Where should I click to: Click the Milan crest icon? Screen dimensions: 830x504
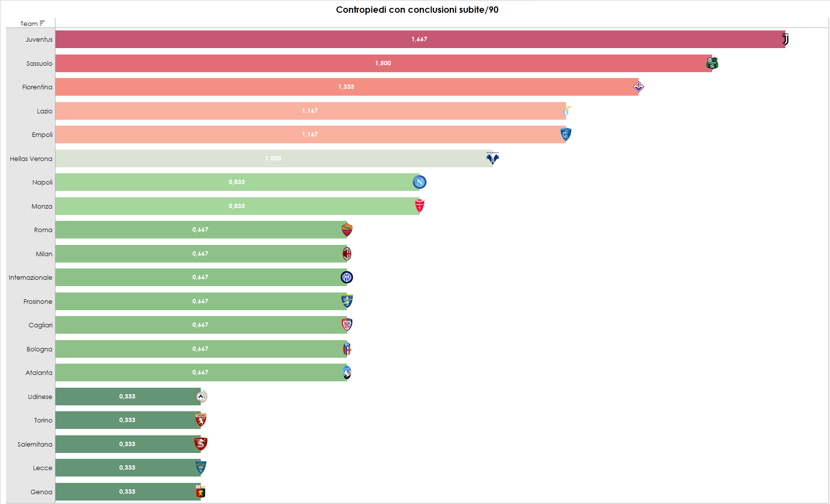(x=347, y=254)
